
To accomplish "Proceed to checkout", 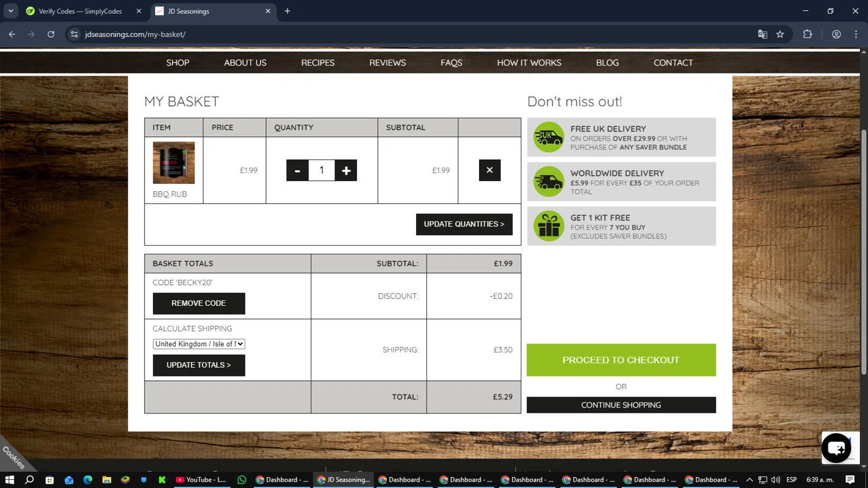I will [x=621, y=360].
